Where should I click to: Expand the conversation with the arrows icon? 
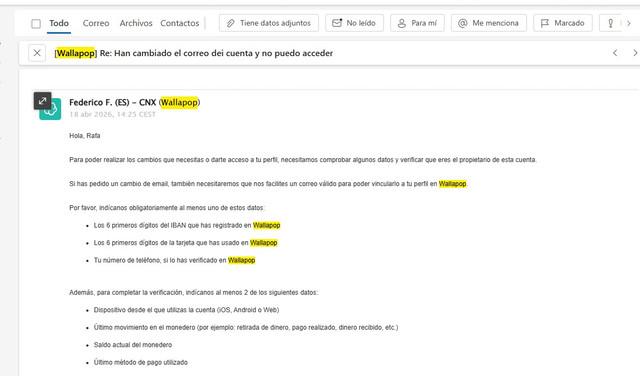point(42,101)
